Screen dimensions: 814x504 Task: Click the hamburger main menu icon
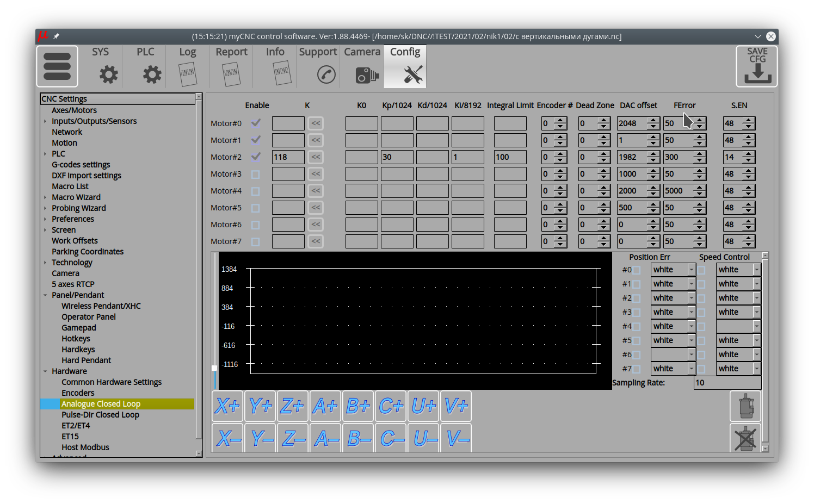click(57, 66)
